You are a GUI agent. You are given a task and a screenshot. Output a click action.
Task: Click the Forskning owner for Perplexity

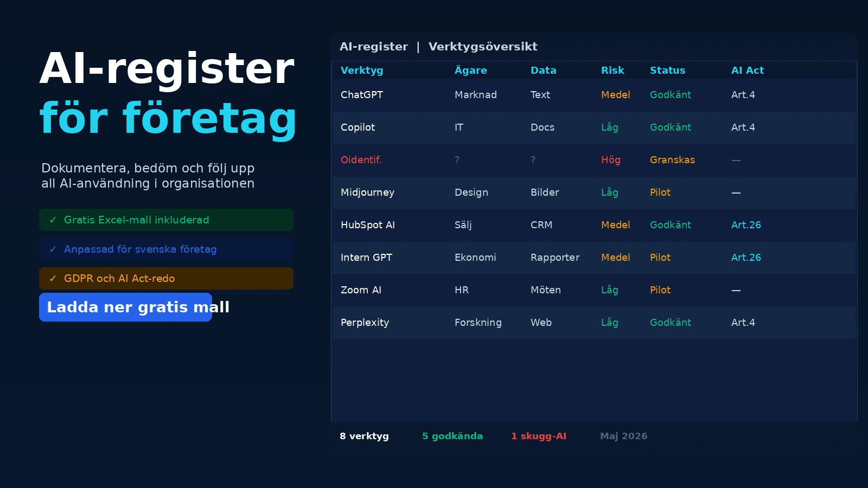478,323
